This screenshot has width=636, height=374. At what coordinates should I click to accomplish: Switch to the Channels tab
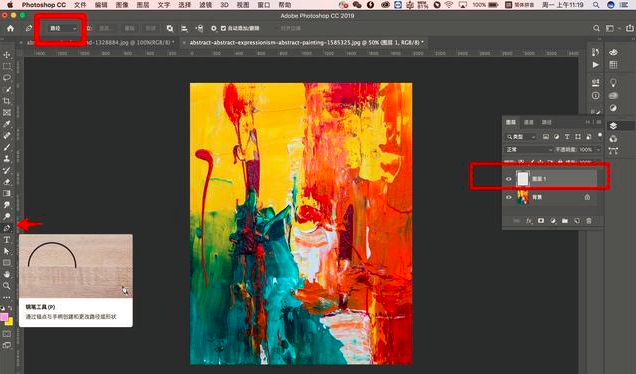pos(529,122)
